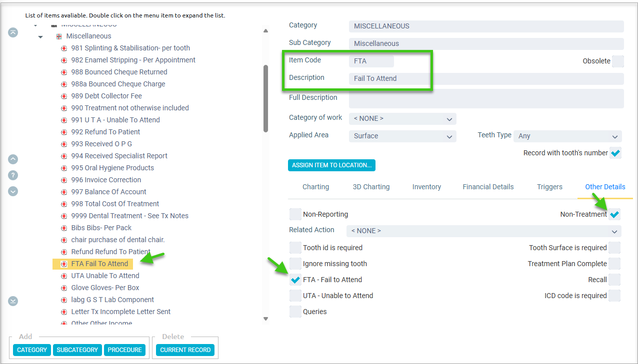
Task: Click the tree list scrollbar thumb
Action: 265,98
